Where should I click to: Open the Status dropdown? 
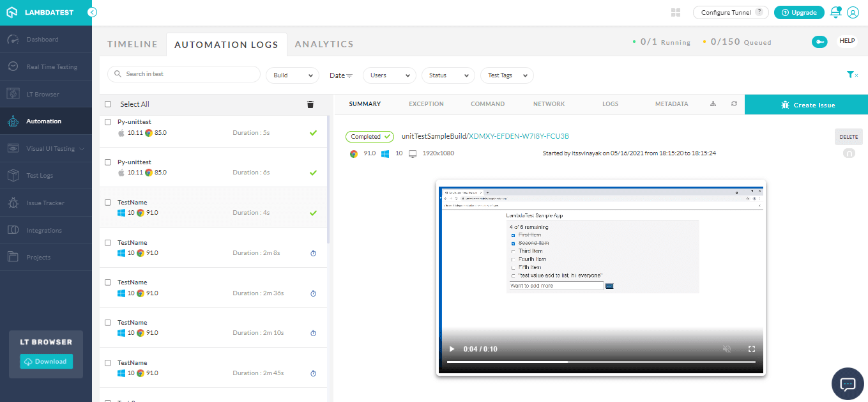[448, 75]
